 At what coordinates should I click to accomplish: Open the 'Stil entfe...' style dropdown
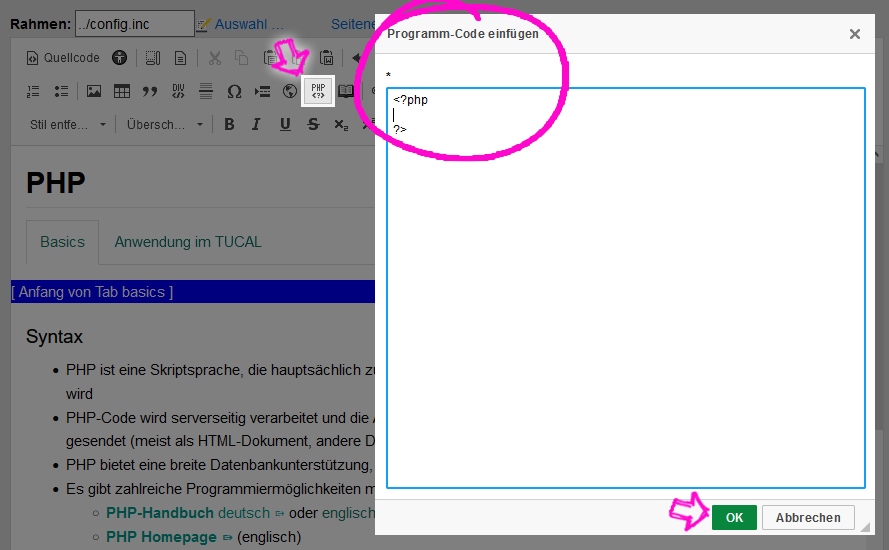click(x=67, y=125)
